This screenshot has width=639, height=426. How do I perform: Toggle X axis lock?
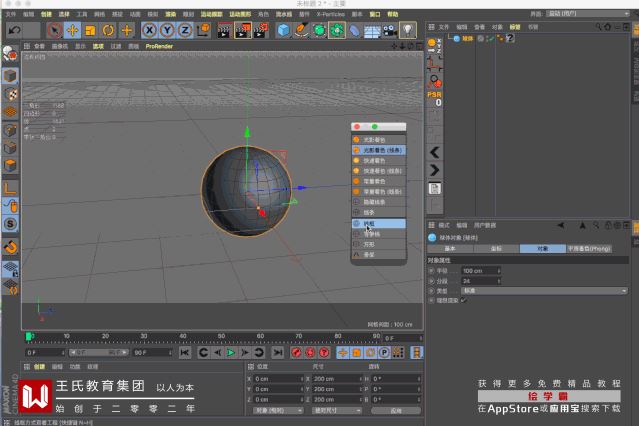[150, 30]
